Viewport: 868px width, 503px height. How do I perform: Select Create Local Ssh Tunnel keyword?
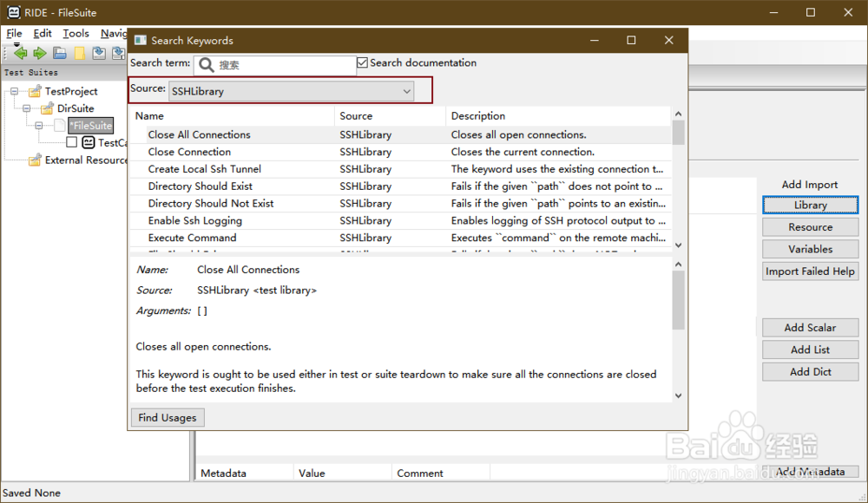(401, 169)
